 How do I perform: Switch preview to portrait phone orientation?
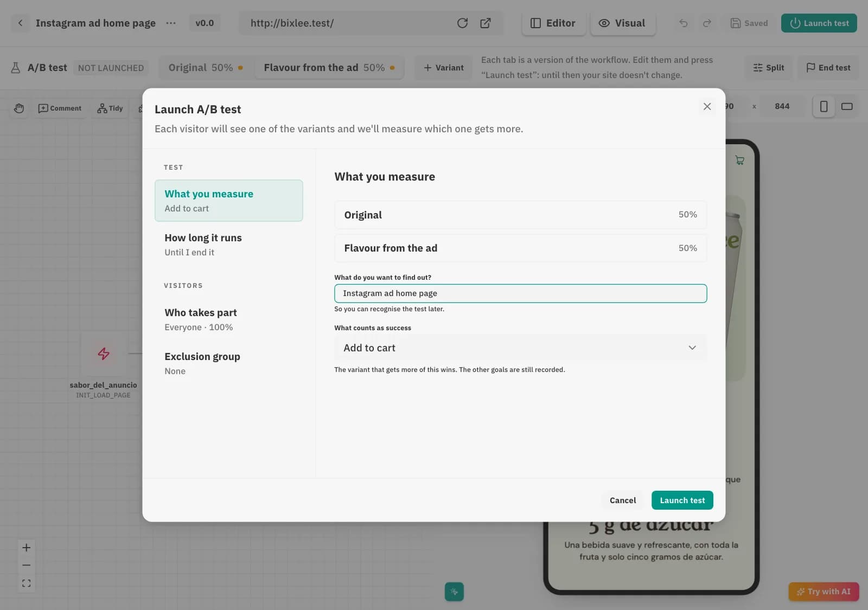coord(824,106)
